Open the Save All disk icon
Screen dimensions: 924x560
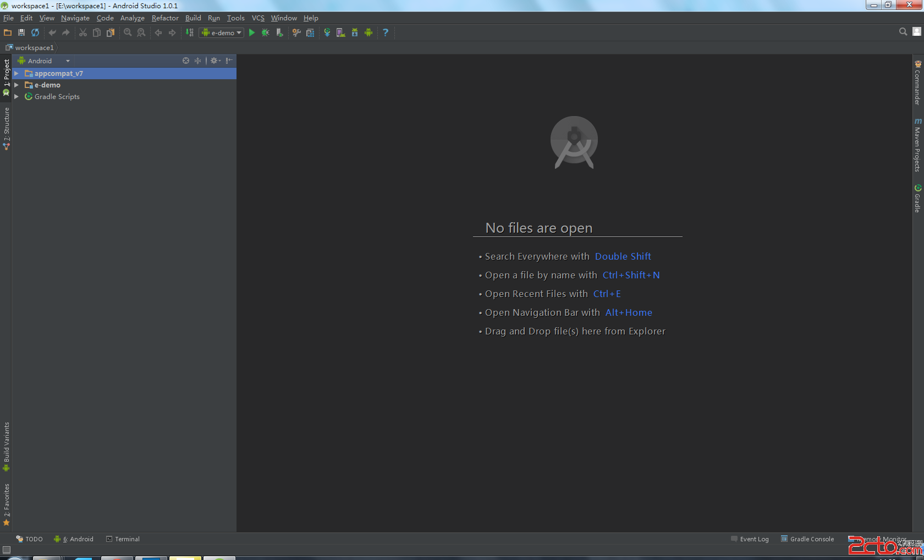21,33
